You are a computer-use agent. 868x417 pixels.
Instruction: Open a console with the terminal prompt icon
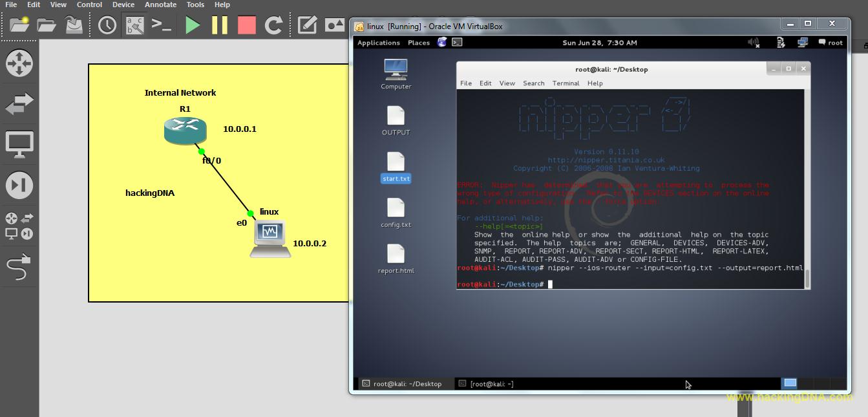tap(162, 25)
